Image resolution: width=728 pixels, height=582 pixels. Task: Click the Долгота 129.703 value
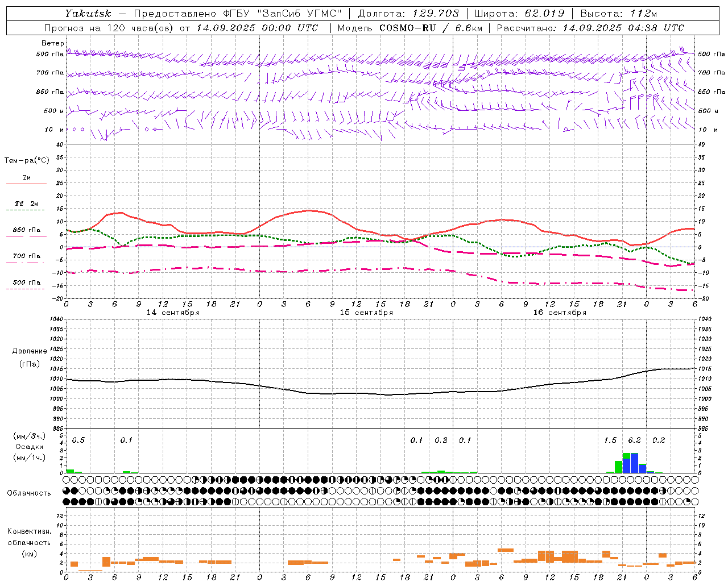click(436, 14)
